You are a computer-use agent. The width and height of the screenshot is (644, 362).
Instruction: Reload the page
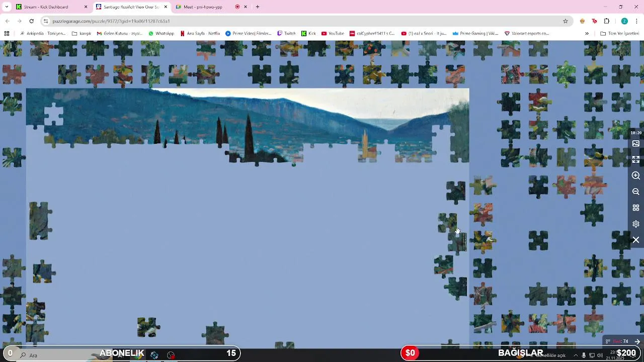point(31,21)
